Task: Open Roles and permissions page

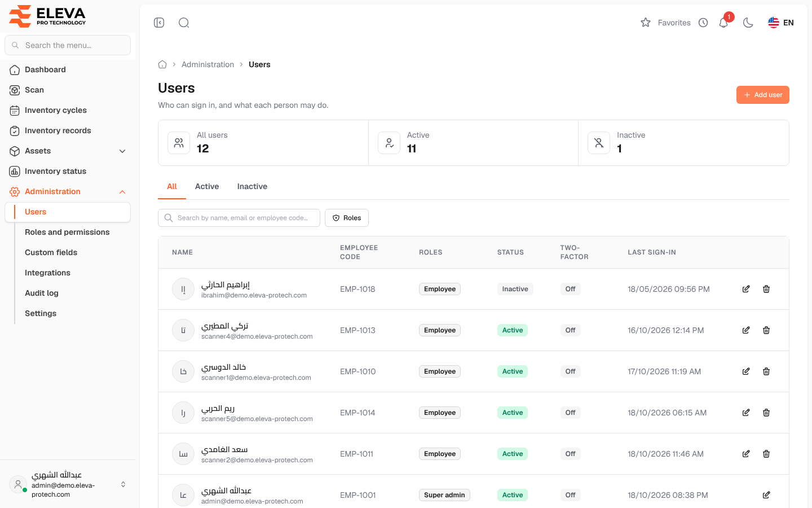Action: [x=67, y=232]
